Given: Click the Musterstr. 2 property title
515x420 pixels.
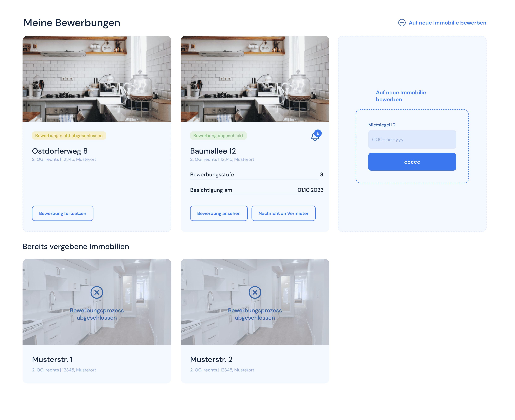Looking at the screenshot, I should coord(211,359).
